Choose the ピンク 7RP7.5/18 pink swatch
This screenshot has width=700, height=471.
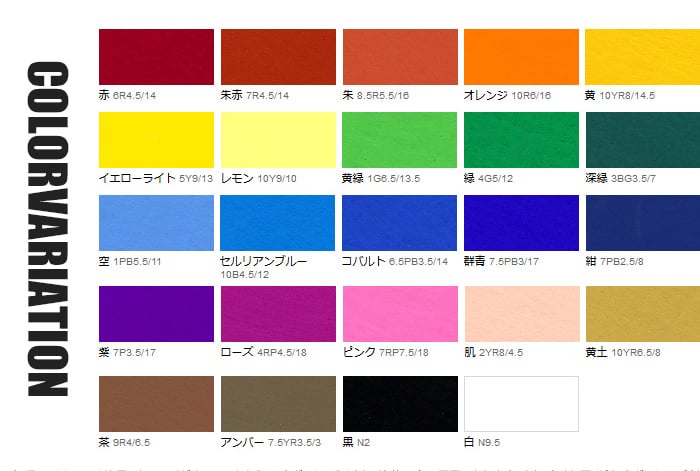400,314
